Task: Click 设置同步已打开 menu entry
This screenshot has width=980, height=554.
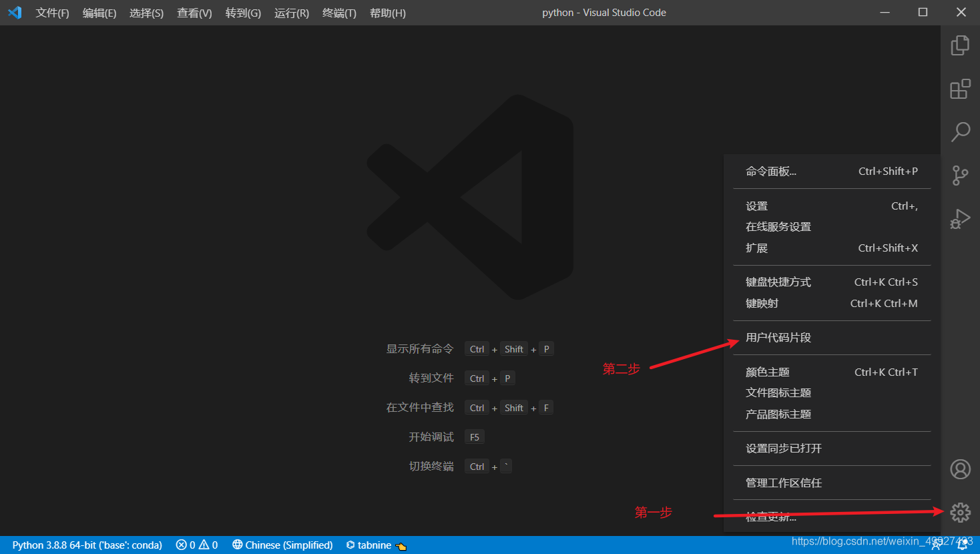Action: click(x=832, y=449)
